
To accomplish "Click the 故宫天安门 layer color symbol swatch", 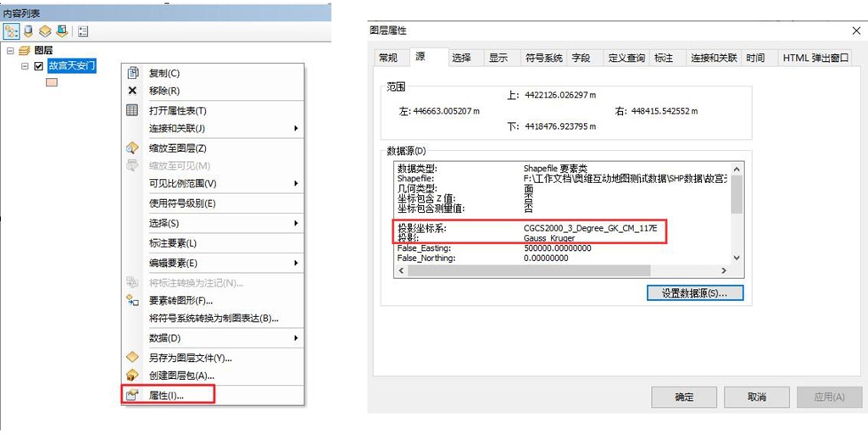I will [x=51, y=83].
